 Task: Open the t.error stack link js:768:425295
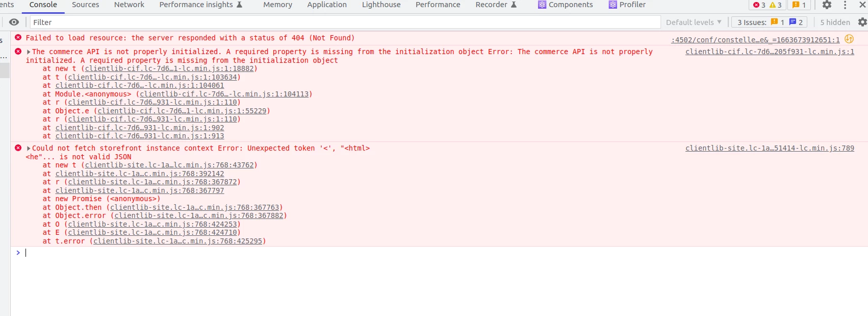click(x=178, y=241)
